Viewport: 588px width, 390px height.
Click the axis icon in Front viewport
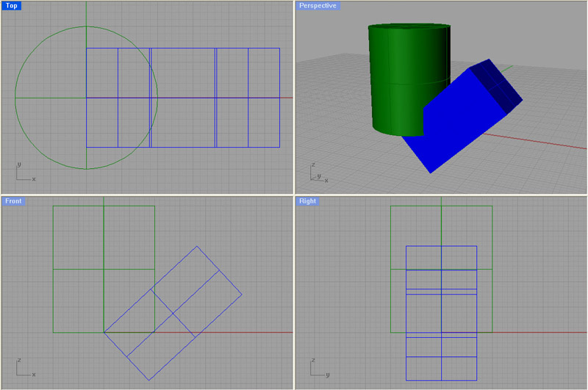tap(26, 368)
